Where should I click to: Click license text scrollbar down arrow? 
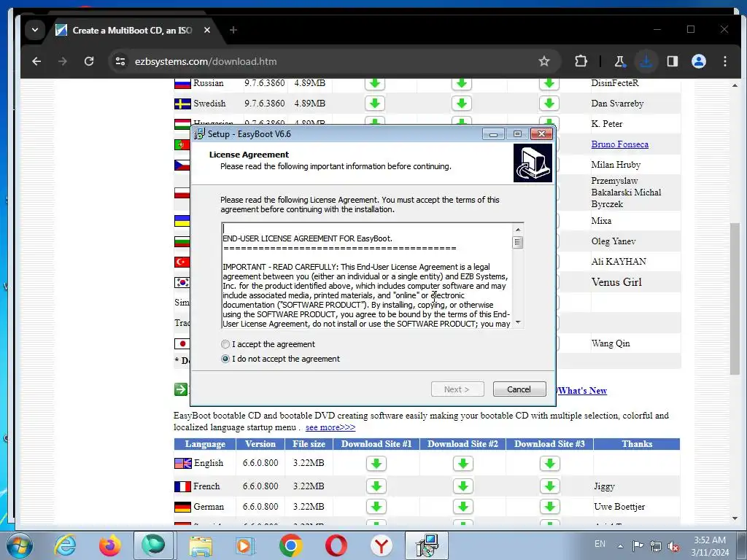(x=518, y=323)
